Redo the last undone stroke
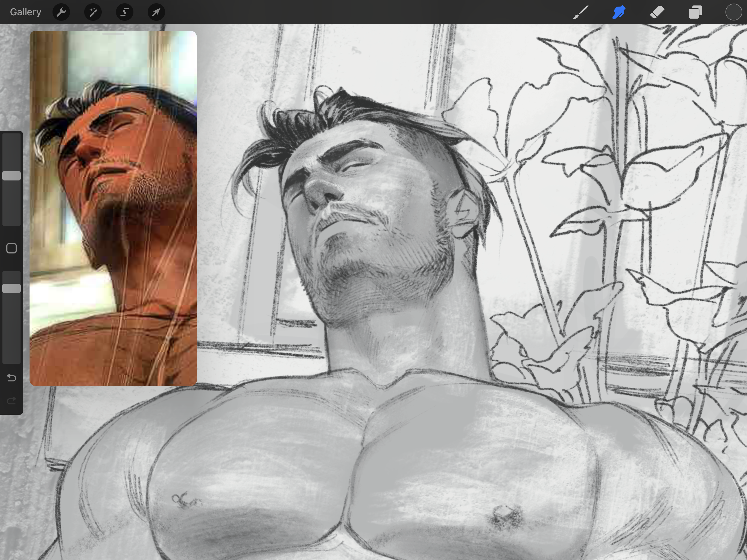 tap(11, 401)
